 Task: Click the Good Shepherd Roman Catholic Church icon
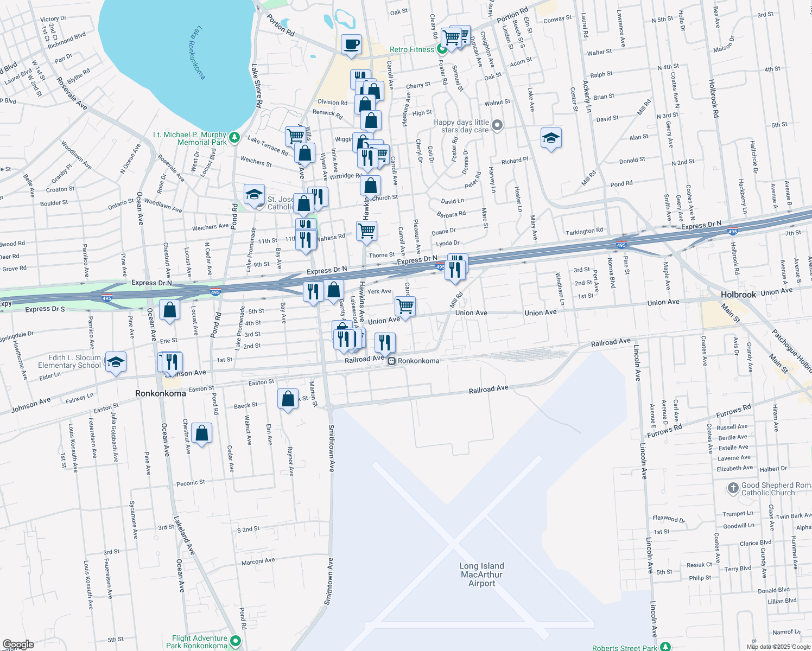[733, 487]
